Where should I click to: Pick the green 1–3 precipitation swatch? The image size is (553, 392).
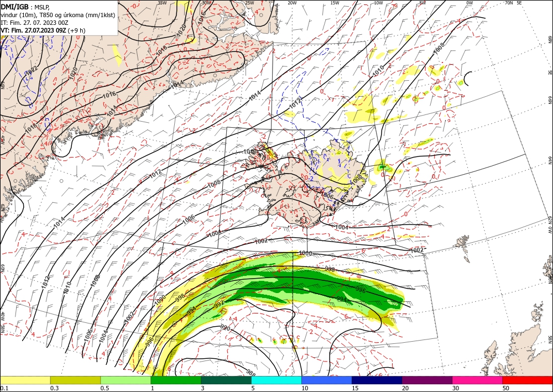click(x=176, y=380)
